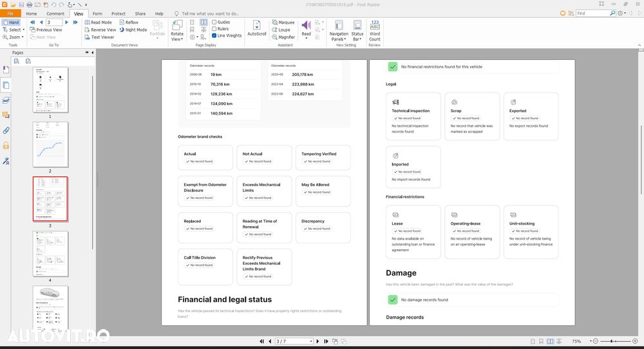Open the Magnifier tool
The image size is (644, 349).
coord(283,37)
